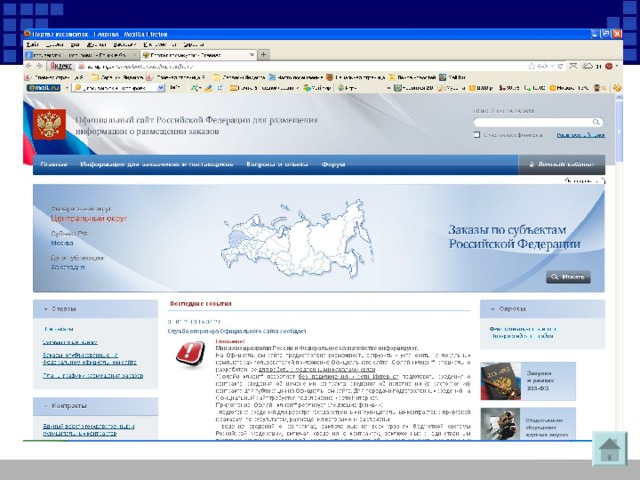Click the Russian coat of arms logo
Image resolution: width=640 pixels, height=480 pixels.
pyautogui.click(x=48, y=125)
